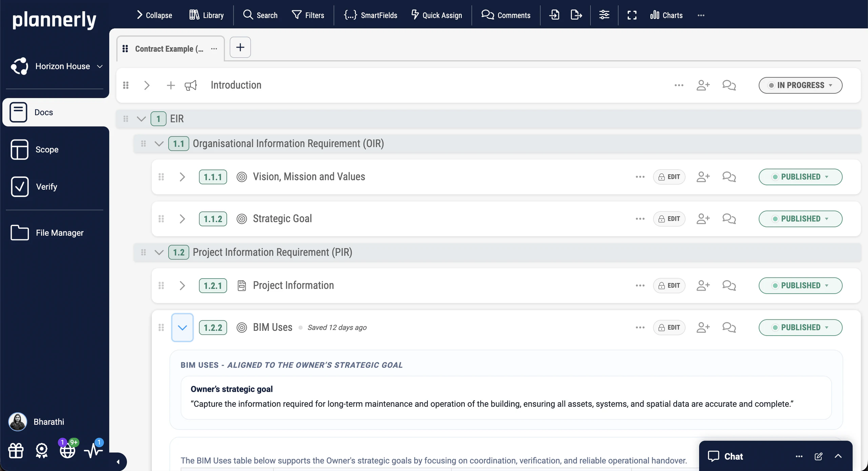Collapse the BIM Uses row chevron
The image size is (868, 471).
182,327
